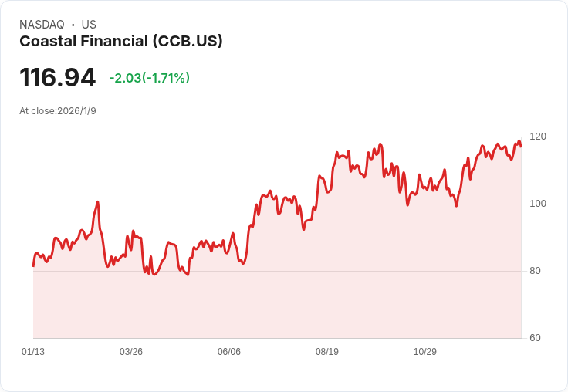Click the bullet separator between NASDAQ and US

point(73,25)
